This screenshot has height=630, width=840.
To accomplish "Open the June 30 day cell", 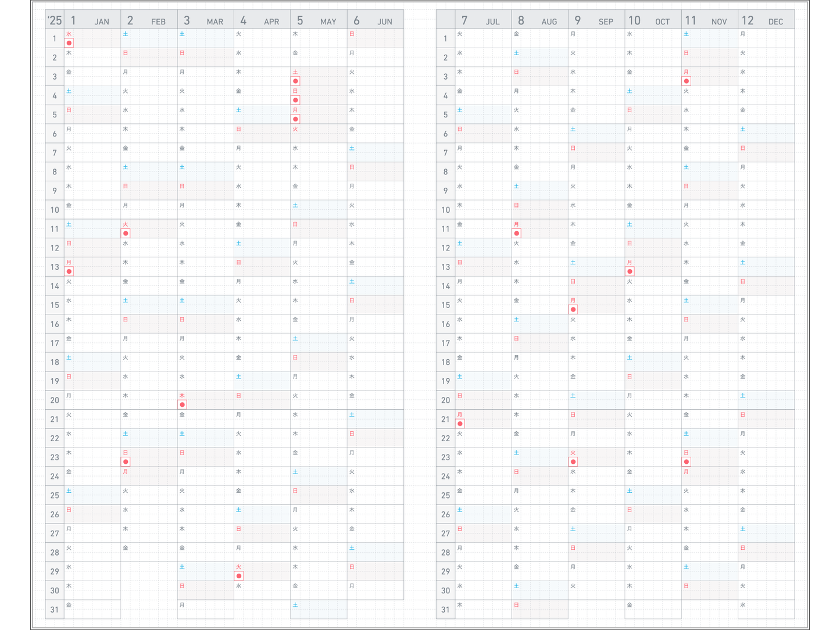I will [x=375, y=590].
